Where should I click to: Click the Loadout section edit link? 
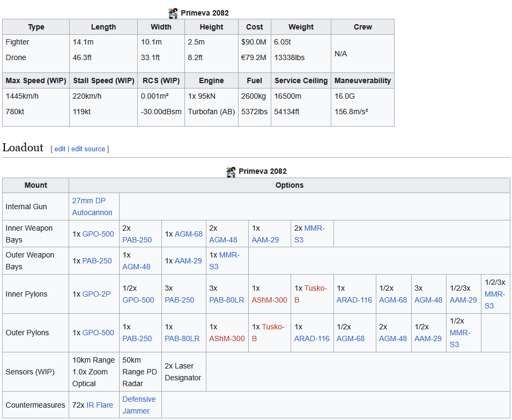pyautogui.click(x=60, y=149)
